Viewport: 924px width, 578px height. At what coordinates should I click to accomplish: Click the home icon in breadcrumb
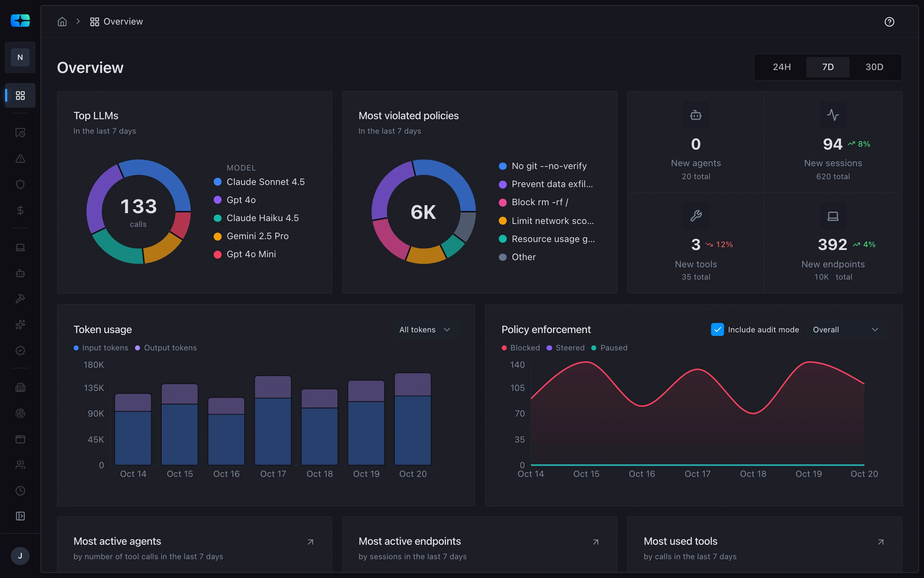(x=62, y=21)
